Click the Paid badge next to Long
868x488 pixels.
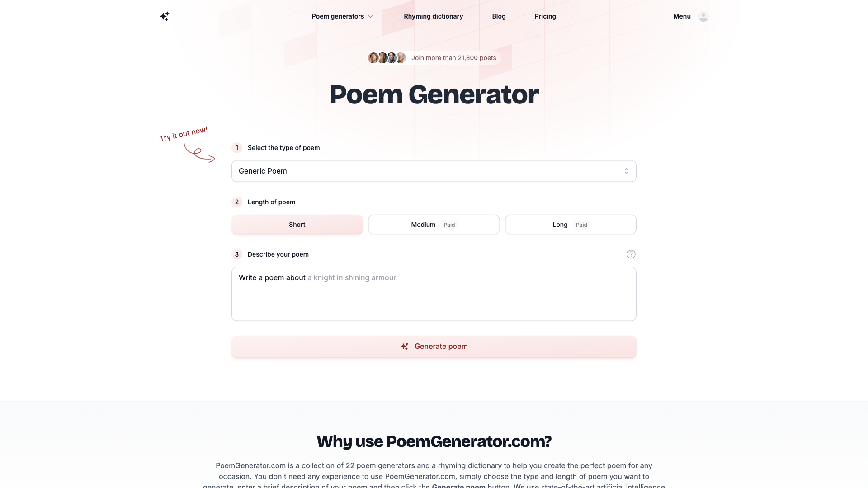[x=582, y=225]
